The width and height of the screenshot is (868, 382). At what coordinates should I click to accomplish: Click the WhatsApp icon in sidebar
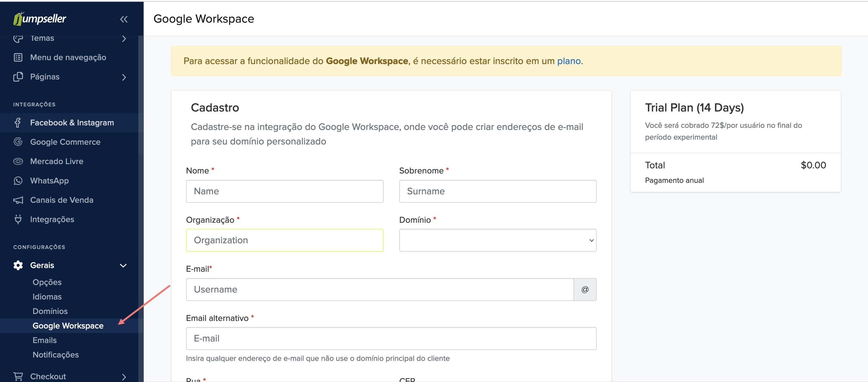point(18,181)
